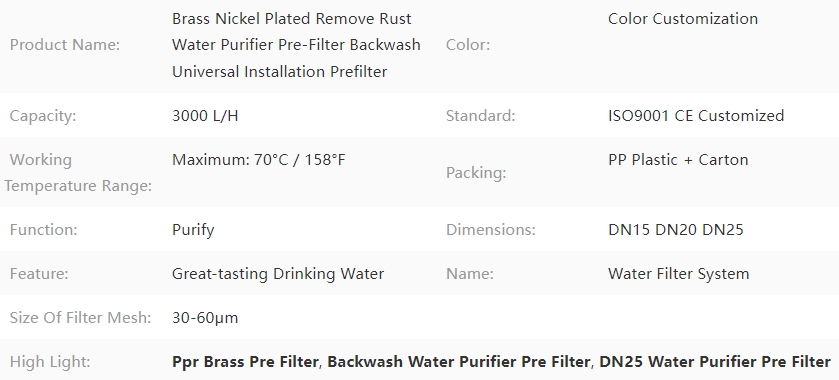The height and width of the screenshot is (380, 839).
Task: Click the Standard label
Action: [x=480, y=116]
